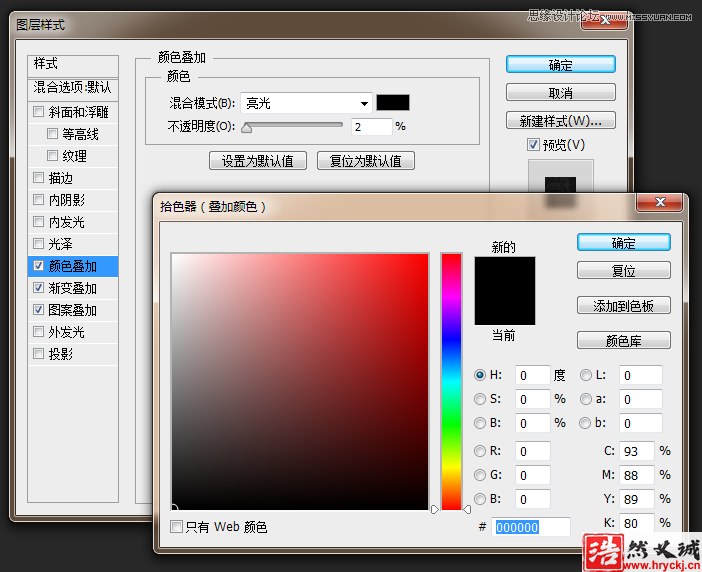
Task: Click the Y: yellow value field
Action: 637,499
